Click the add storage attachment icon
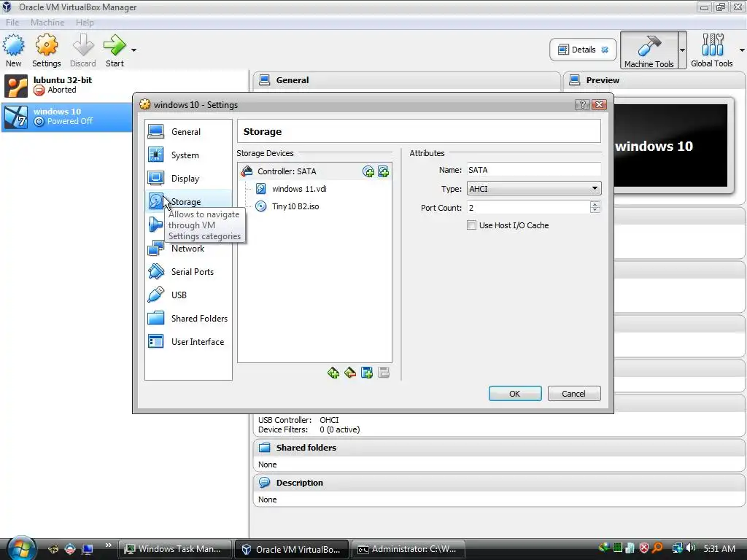Screen dimensions: 747x560 367,373
